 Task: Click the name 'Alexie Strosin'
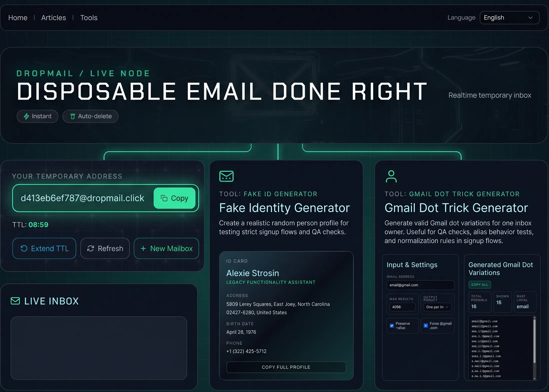click(252, 273)
